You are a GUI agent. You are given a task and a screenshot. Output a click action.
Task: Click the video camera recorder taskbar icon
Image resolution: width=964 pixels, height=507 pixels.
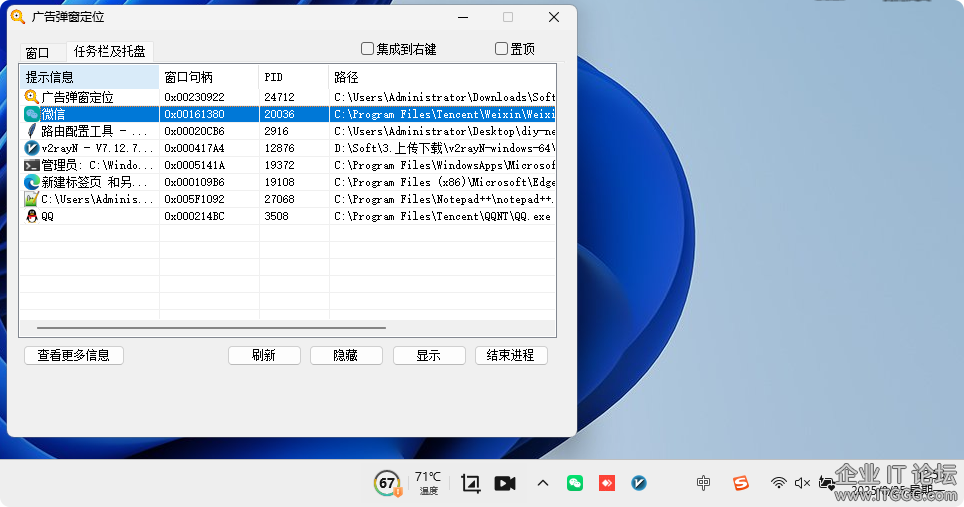tap(505, 484)
